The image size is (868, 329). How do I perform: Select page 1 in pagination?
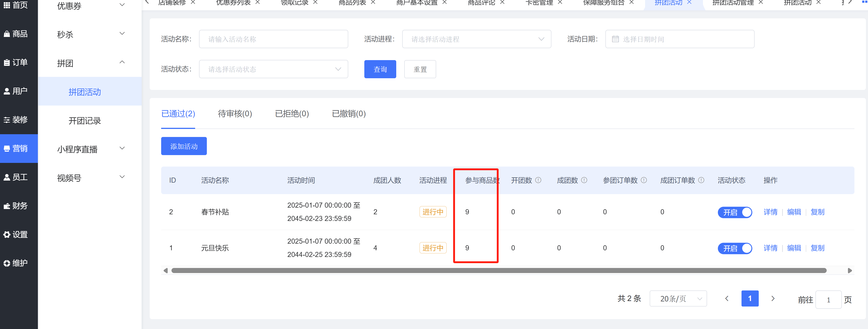(x=750, y=298)
